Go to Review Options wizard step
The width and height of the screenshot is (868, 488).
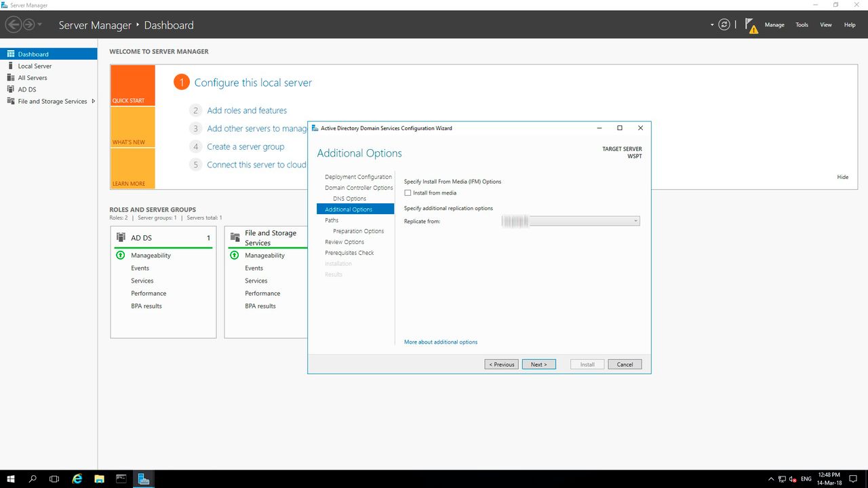click(x=344, y=242)
